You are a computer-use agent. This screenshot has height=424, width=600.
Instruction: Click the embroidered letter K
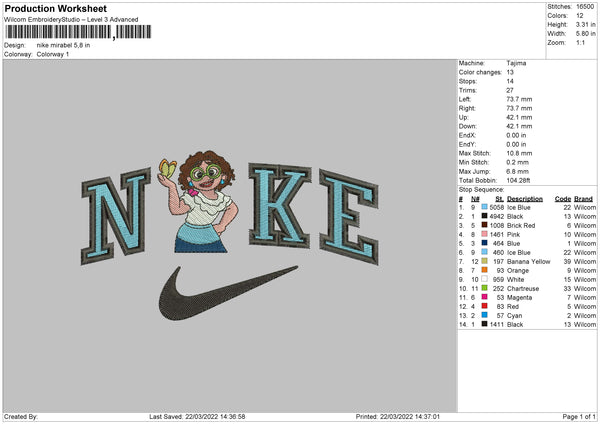click(280, 205)
